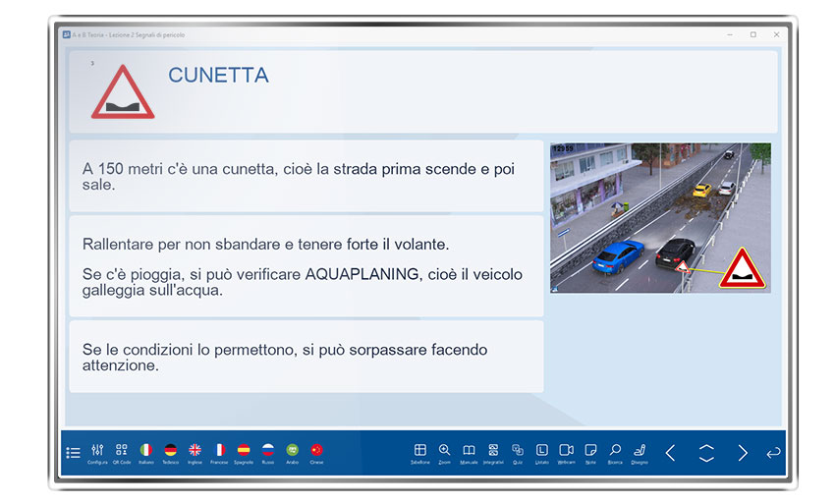Open the Tabellone board tool

pos(420,450)
